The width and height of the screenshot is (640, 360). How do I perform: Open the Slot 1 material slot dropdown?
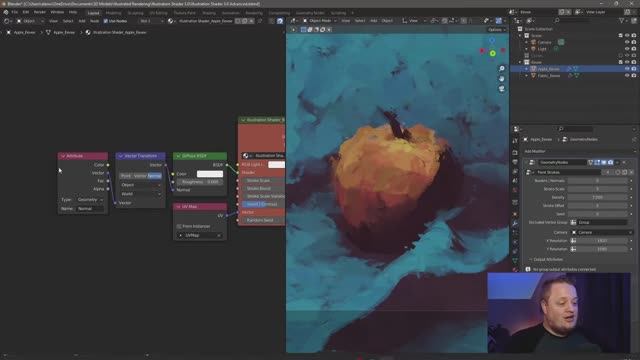point(151,21)
